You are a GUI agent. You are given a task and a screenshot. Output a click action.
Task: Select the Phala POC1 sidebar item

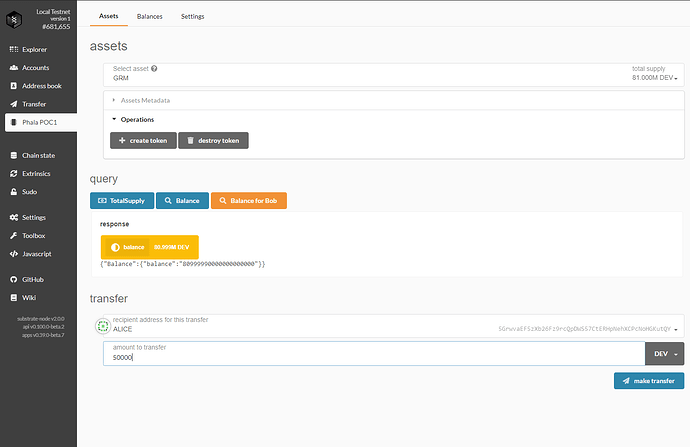41,122
